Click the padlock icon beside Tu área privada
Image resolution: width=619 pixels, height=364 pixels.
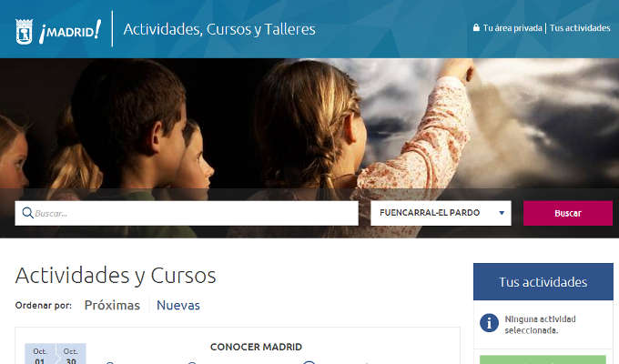point(476,27)
